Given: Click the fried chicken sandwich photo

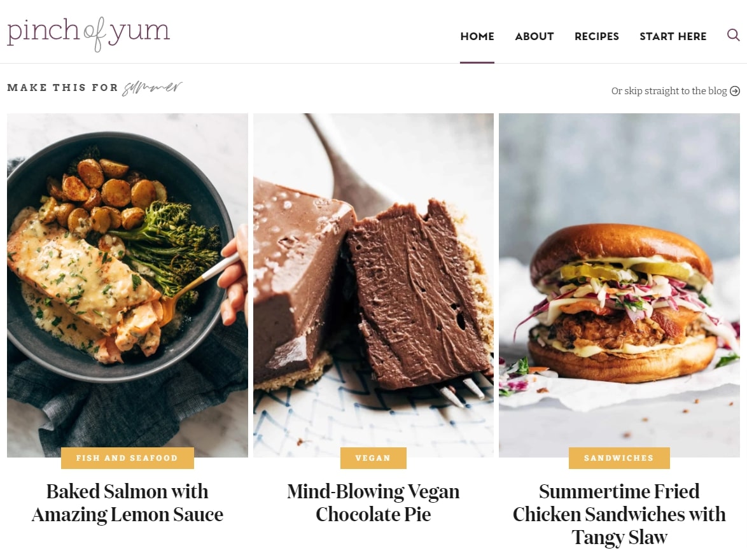Looking at the screenshot, I should point(619,285).
